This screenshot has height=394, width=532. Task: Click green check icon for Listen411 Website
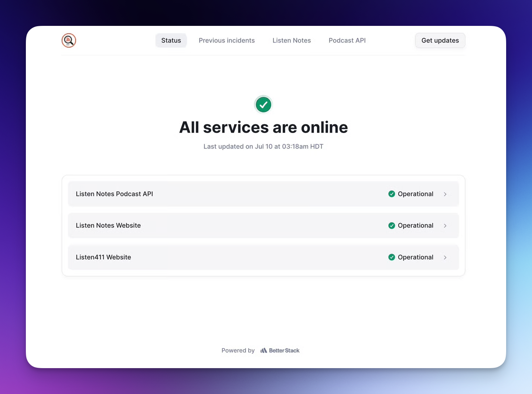(x=392, y=257)
